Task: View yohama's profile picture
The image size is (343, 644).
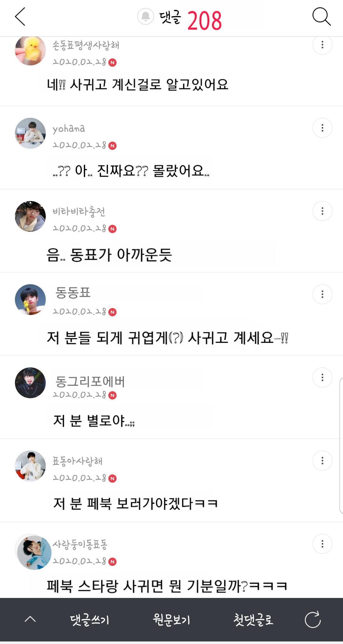Action: point(30,133)
